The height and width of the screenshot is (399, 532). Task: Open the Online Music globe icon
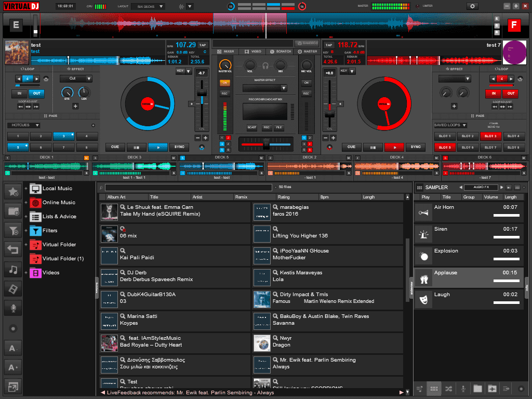coord(35,203)
